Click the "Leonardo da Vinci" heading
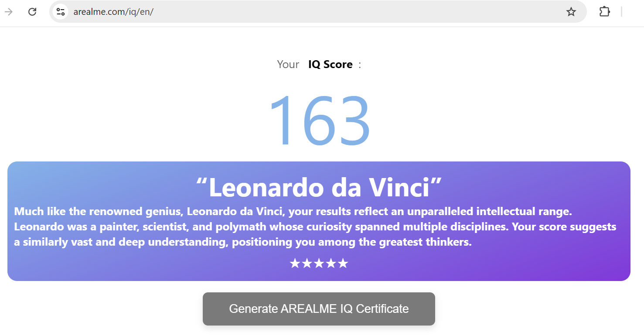The width and height of the screenshot is (644, 336). tap(319, 187)
